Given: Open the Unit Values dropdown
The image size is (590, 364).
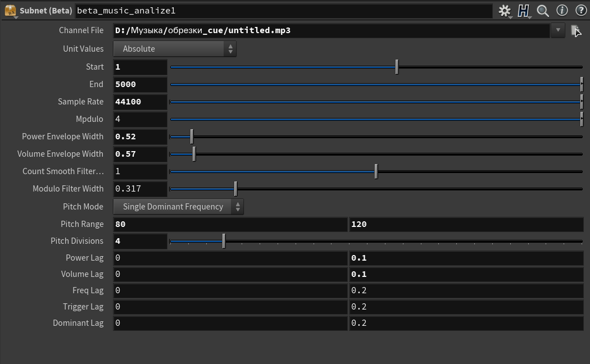Looking at the screenshot, I should click(175, 49).
